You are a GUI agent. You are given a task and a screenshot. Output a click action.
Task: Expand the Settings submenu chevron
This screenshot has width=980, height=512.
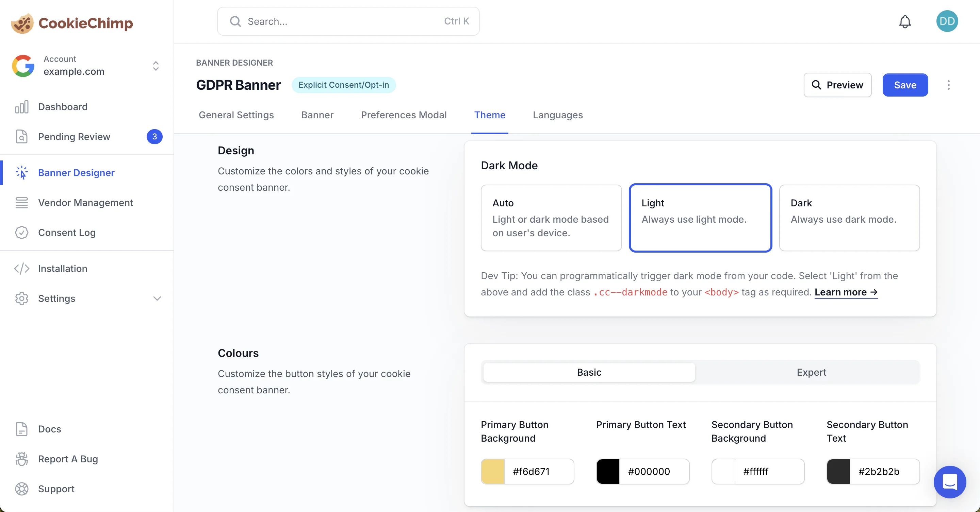pos(157,299)
